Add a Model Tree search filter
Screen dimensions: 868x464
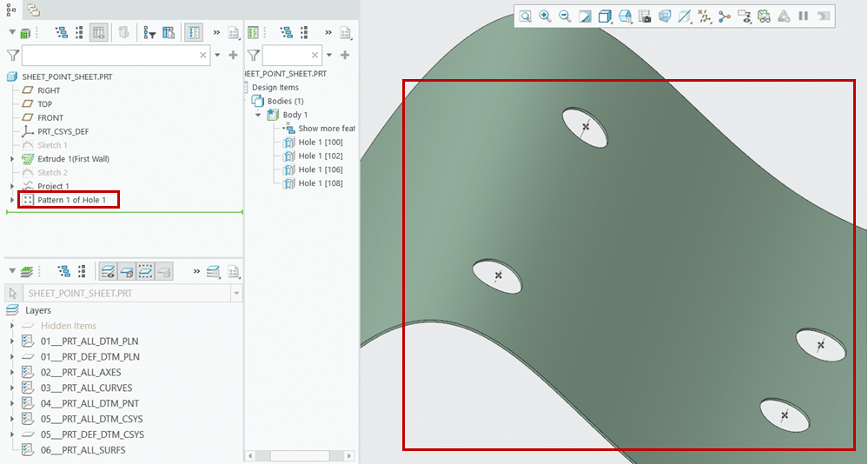click(x=233, y=56)
